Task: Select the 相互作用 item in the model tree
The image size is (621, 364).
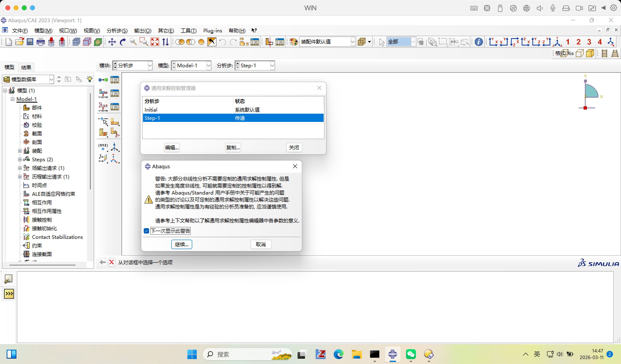Action: pyautogui.click(x=42, y=203)
